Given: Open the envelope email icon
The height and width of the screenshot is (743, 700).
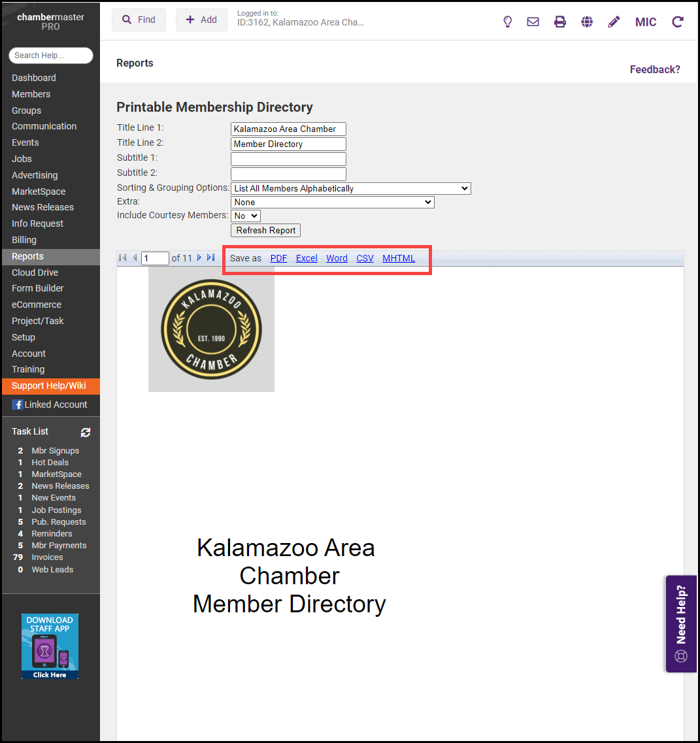Looking at the screenshot, I should pyautogui.click(x=533, y=22).
